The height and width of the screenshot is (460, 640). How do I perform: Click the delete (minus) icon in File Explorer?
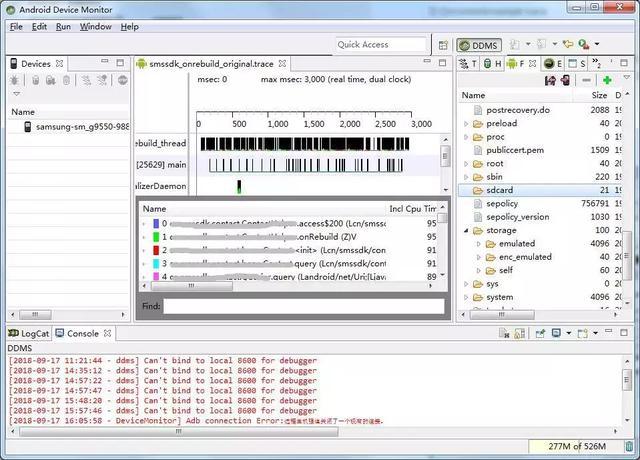587,80
